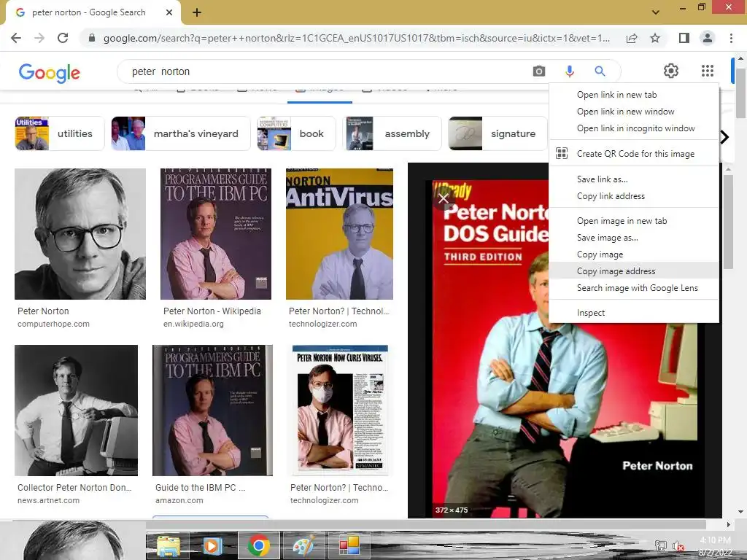
Task: Open Google quick settings gear
Action: 671,71
